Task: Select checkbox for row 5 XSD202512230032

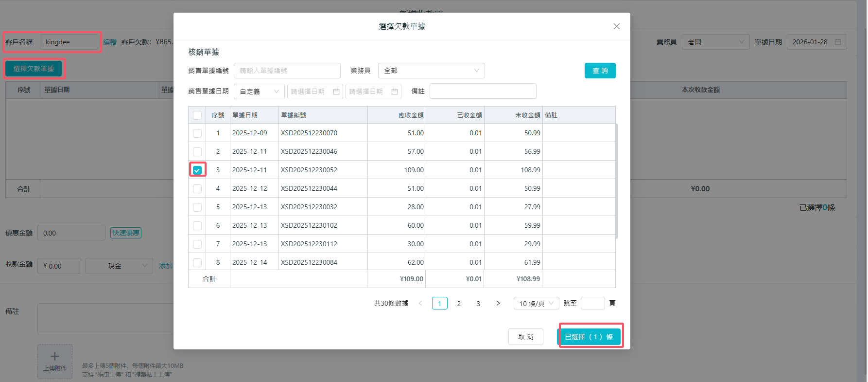Action: [197, 207]
